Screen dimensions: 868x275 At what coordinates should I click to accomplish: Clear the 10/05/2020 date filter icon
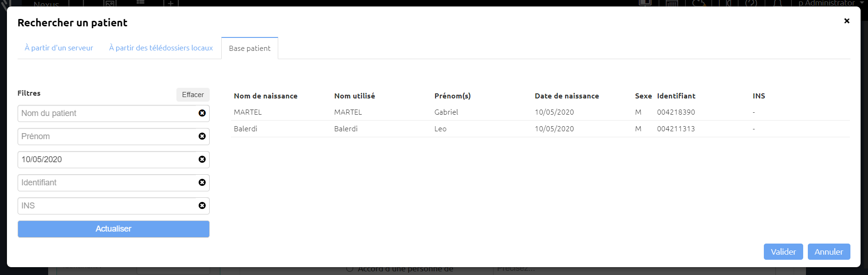point(202,159)
